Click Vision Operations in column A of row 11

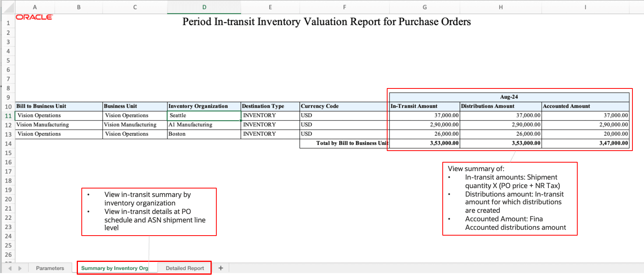point(59,115)
